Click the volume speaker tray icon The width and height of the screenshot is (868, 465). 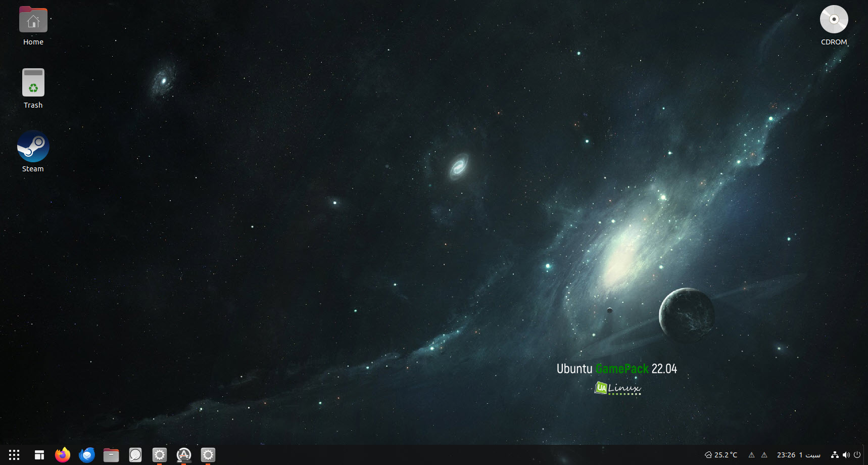click(846, 455)
